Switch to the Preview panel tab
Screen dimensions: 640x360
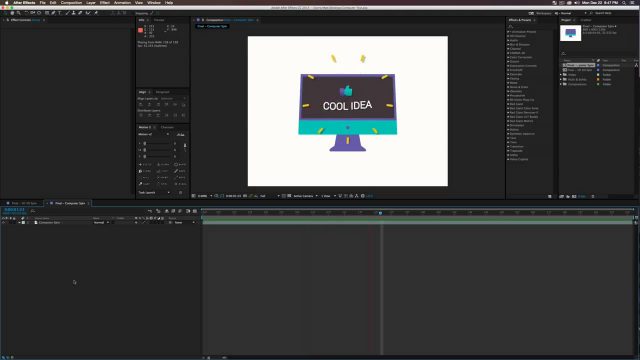159,20
